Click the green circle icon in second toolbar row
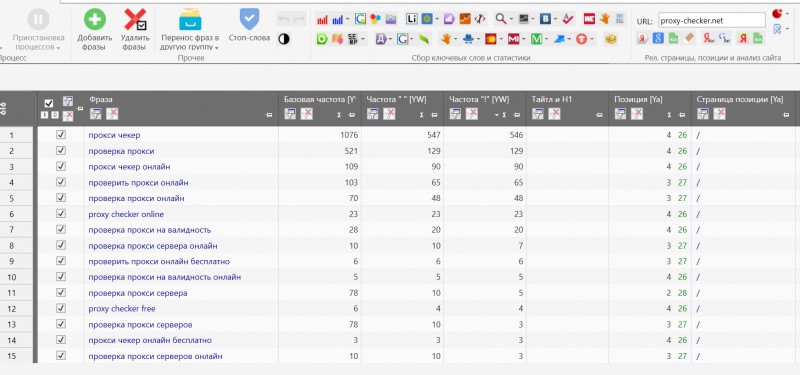 pyautogui.click(x=322, y=39)
